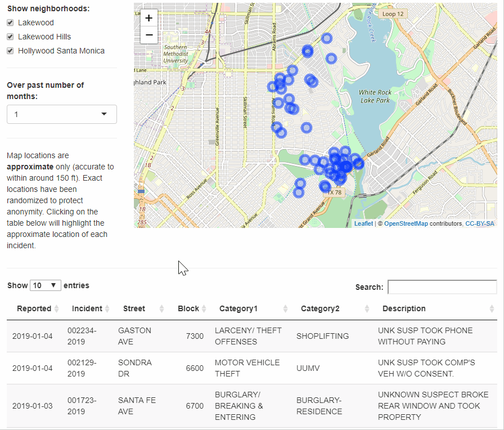The width and height of the screenshot is (504, 430).
Task: Sort table by Reported column
Action: tap(35, 309)
